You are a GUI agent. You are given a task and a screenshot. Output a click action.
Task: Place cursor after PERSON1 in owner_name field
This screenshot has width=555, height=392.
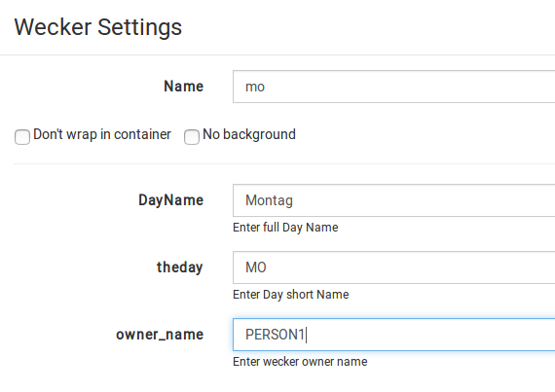[x=307, y=335]
